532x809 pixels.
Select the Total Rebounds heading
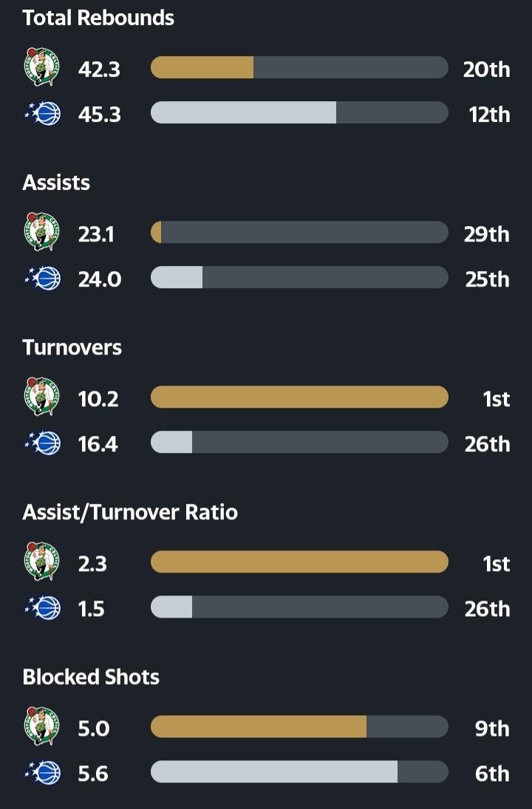click(98, 18)
